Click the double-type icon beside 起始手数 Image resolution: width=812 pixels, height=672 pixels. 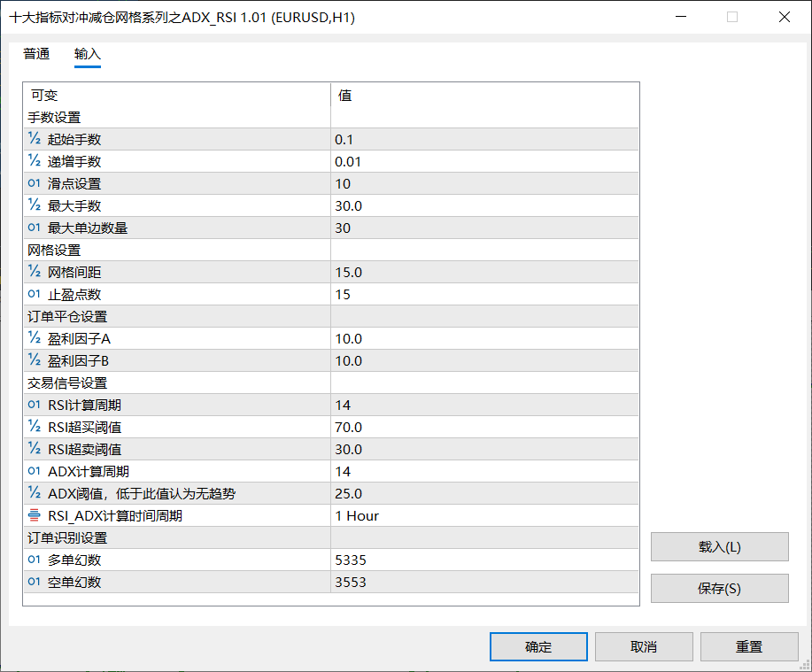point(35,139)
